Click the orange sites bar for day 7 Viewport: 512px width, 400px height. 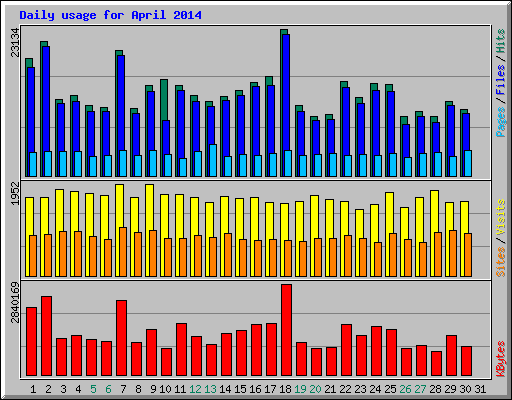click(123, 252)
